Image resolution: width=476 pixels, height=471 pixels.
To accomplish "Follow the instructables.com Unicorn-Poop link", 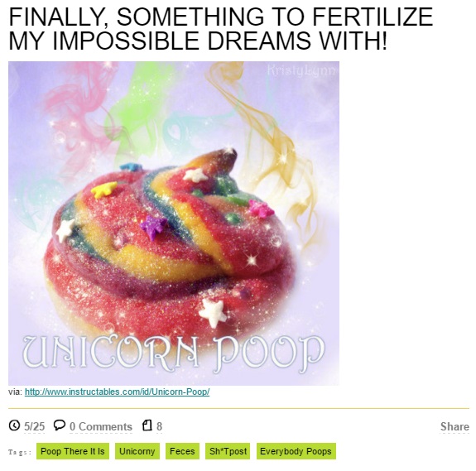I will coord(117,392).
